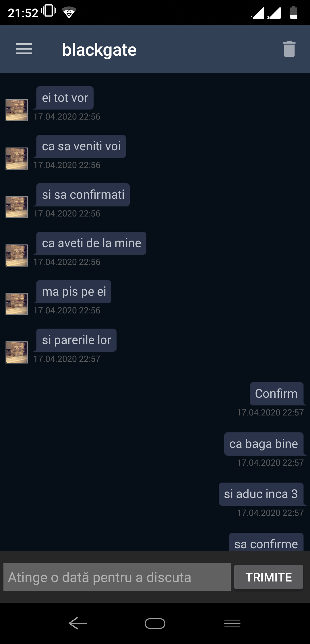Open avatar next to 'ei tot vor'
This screenshot has width=310, height=644.
17,110
